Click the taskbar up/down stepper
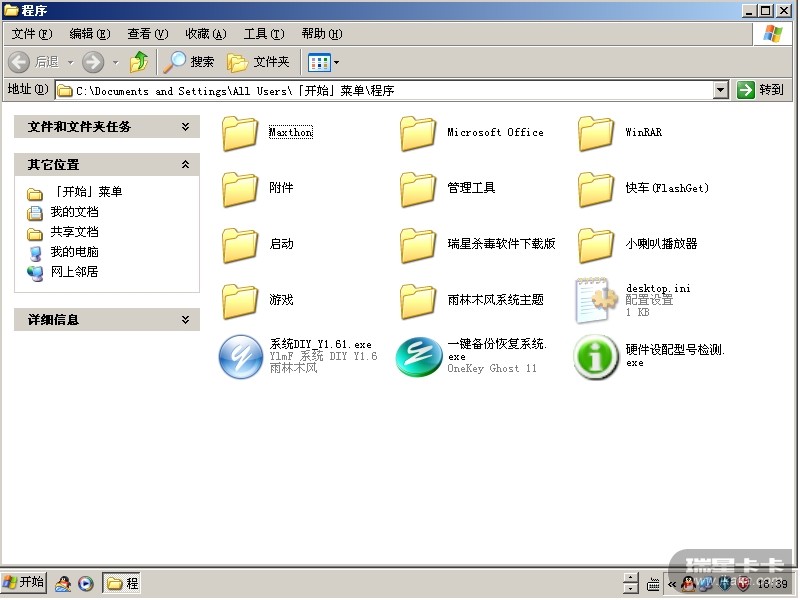Viewport: 800px width, 600px height. tap(631, 583)
